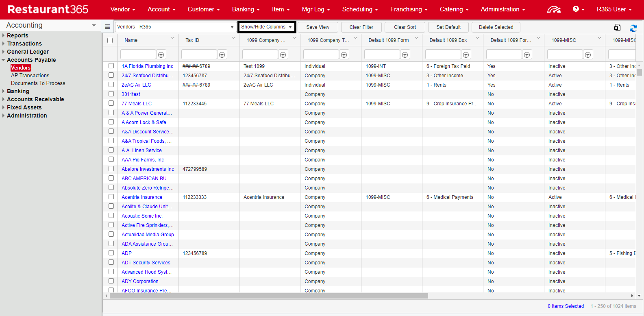644x316 pixels.
Task: Open the hamburger list menu icon
Action: click(107, 27)
